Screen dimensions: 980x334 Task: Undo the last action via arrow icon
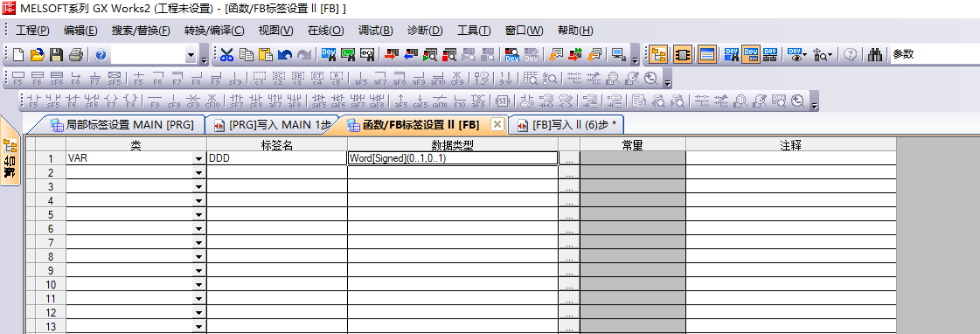click(285, 55)
